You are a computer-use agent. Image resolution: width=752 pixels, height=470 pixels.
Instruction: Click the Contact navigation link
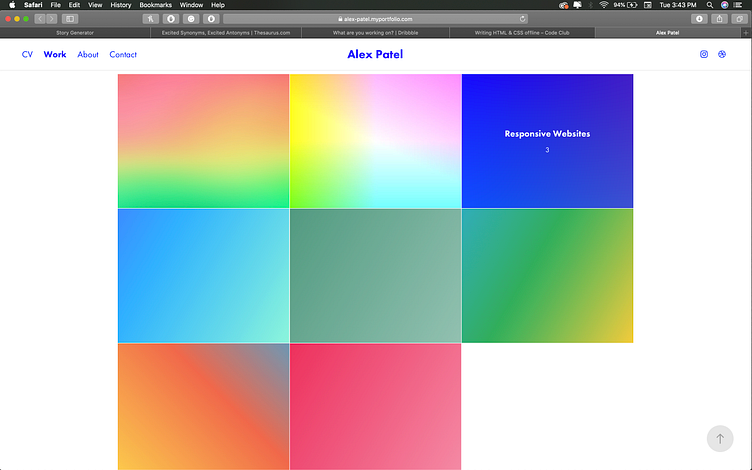(x=123, y=55)
